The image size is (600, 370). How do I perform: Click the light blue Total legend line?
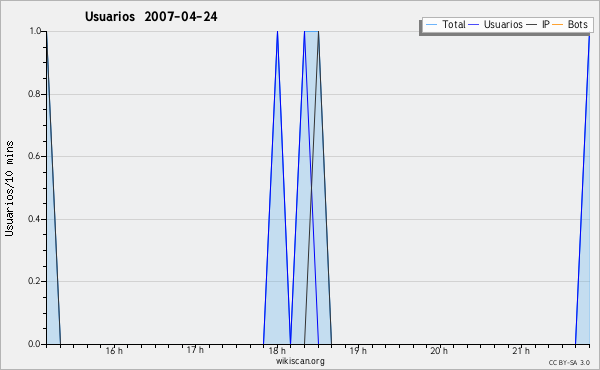click(x=431, y=25)
